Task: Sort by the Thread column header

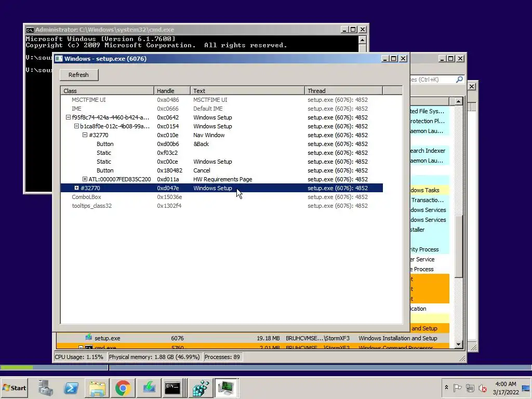Action: [x=343, y=90]
